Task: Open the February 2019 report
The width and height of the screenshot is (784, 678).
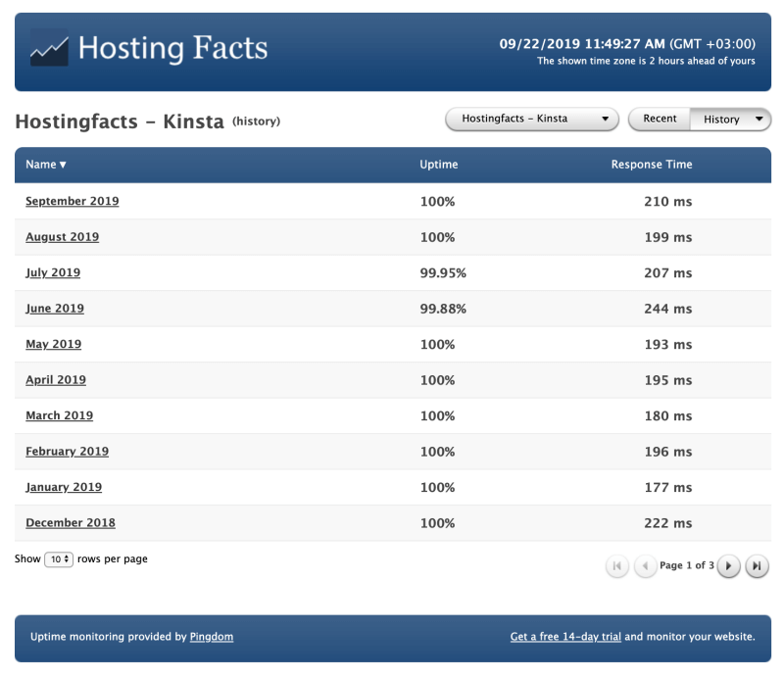Action: pyautogui.click(x=68, y=452)
